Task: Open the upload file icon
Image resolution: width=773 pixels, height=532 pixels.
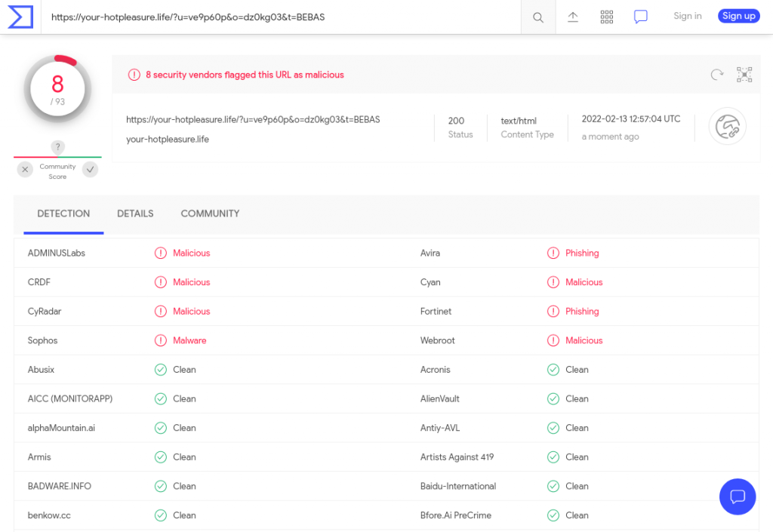Action: (x=573, y=17)
